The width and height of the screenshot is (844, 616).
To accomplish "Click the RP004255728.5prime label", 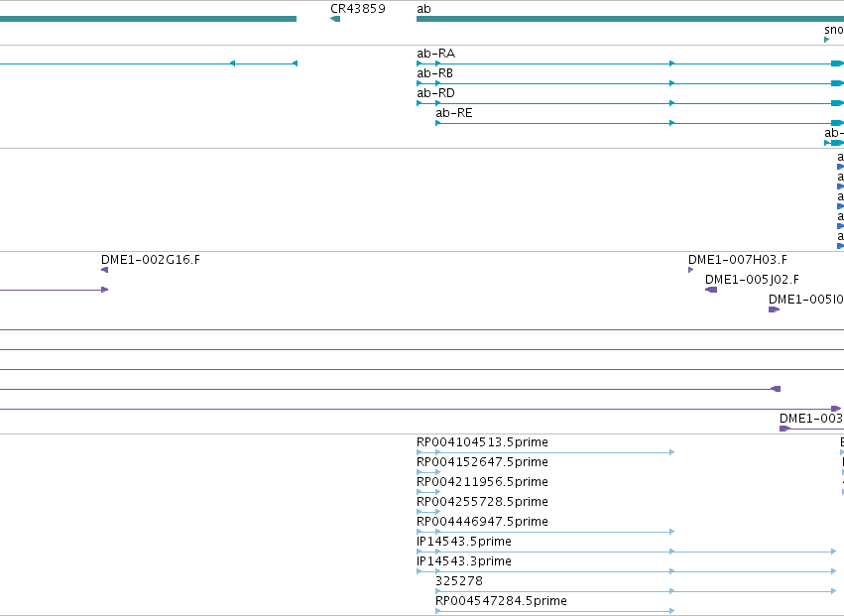I will point(482,502).
